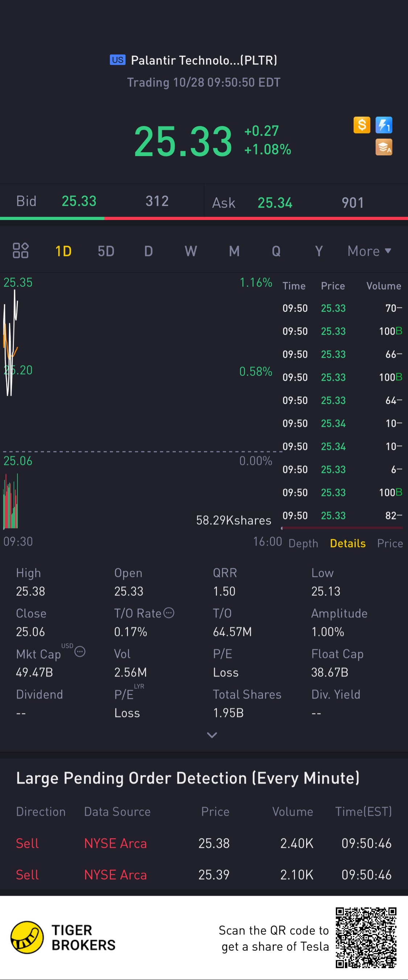Image resolution: width=408 pixels, height=980 pixels.
Task: Tap the T/O value 64.57M
Action: (232, 632)
